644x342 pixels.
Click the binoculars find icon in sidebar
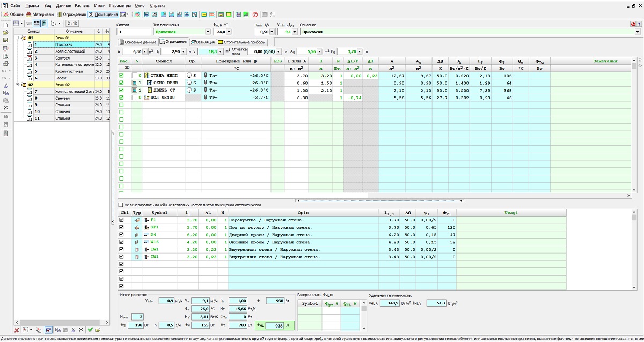tap(5, 116)
